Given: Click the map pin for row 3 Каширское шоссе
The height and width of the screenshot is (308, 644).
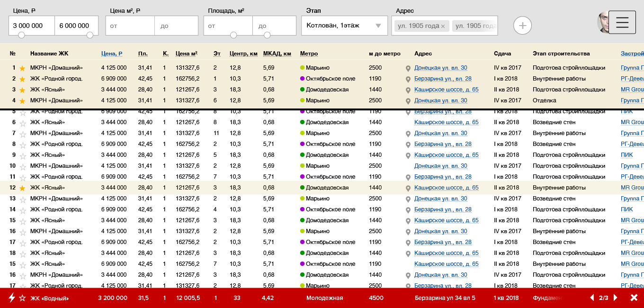Looking at the screenshot, I should click(408, 90).
